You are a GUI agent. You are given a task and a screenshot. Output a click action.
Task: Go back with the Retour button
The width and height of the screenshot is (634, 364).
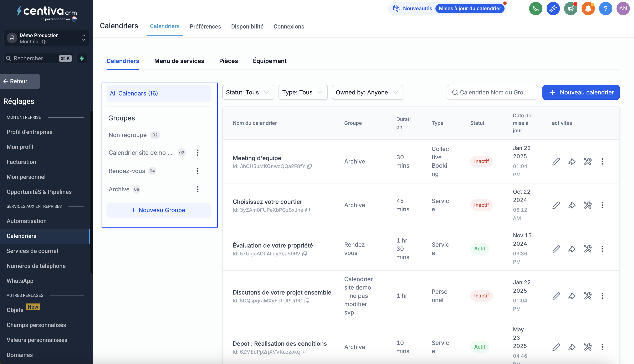(x=20, y=81)
